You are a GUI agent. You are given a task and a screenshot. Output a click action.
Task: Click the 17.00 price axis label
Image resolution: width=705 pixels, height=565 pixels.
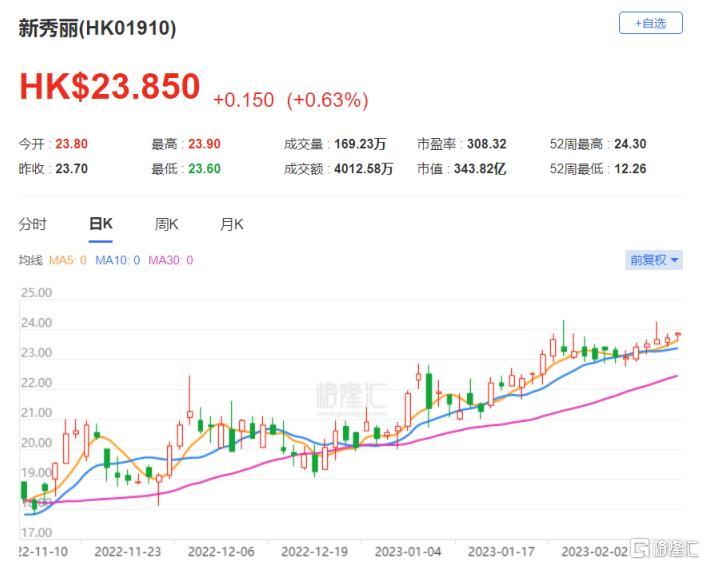coord(36,533)
